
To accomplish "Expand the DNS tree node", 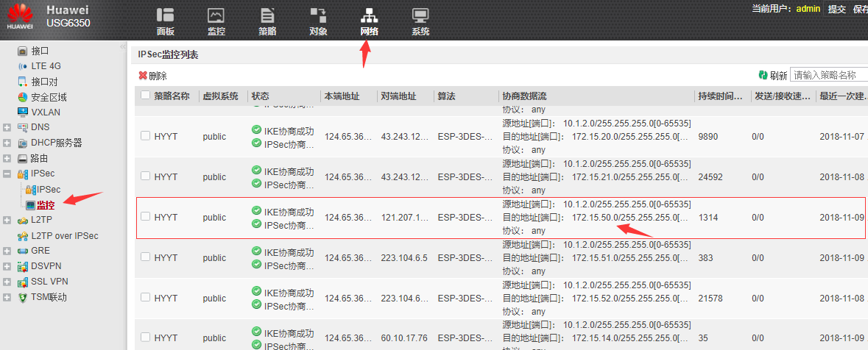I will pos(7,127).
